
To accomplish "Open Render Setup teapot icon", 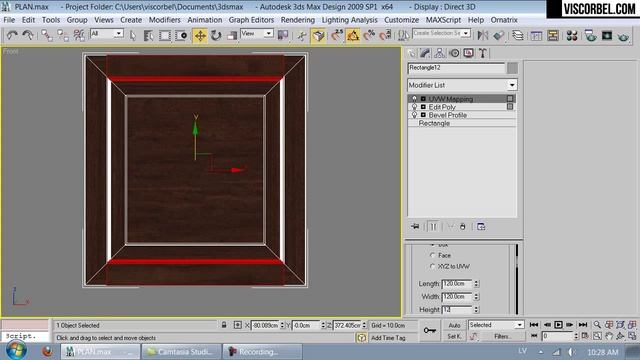I will pos(590,36).
